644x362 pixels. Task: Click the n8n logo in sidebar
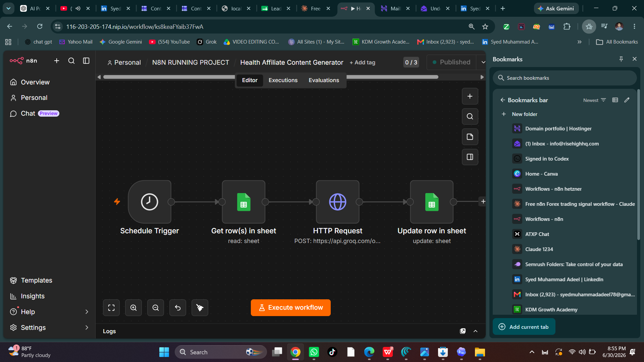click(23, 61)
